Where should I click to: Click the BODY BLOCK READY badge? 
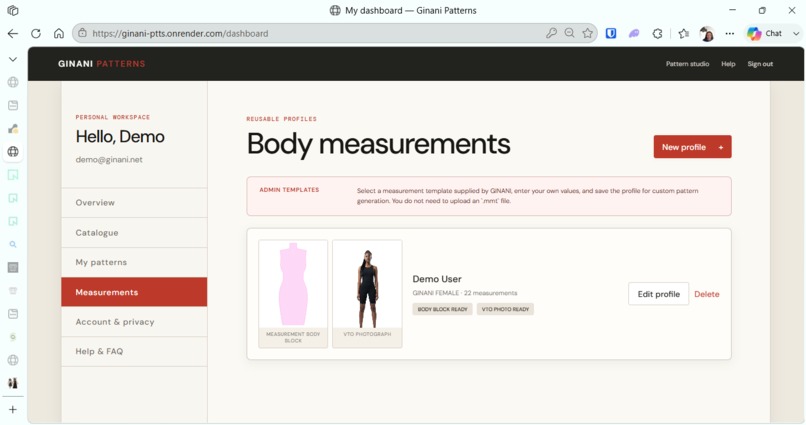tap(442, 309)
